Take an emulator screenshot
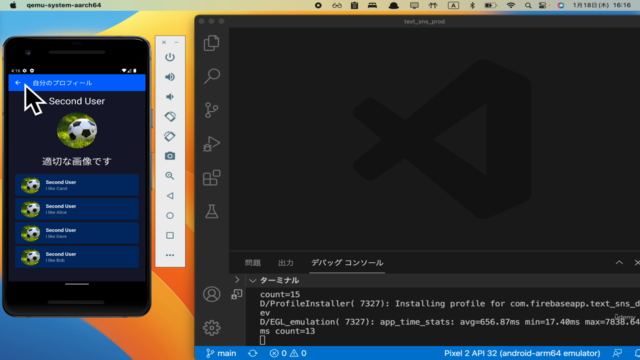The height and width of the screenshot is (360, 640). pyautogui.click(x=170, y=156)
